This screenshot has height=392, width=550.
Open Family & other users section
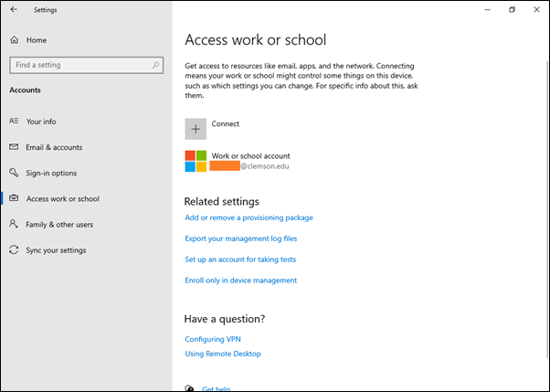(x=59, y=224)
